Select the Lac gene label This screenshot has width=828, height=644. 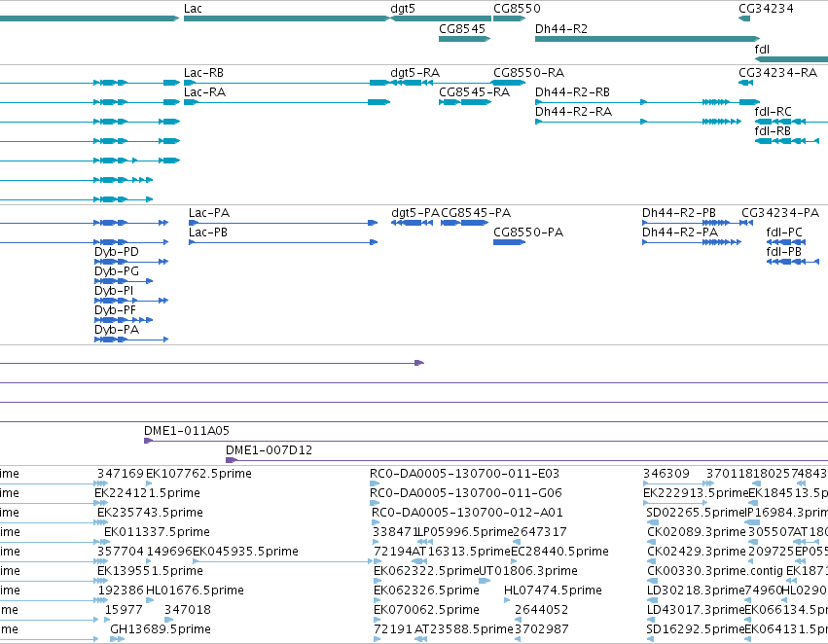(x=193, y=9)
